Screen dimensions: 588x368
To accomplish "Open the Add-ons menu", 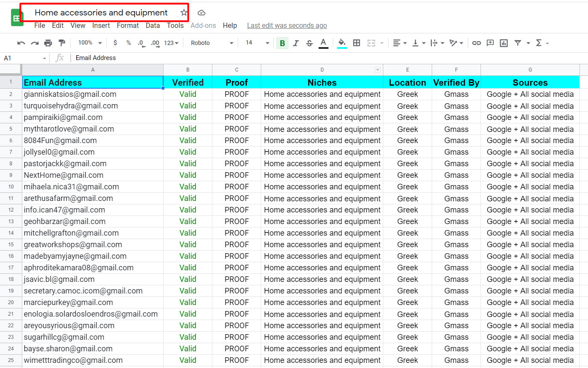I will (203, 25).
